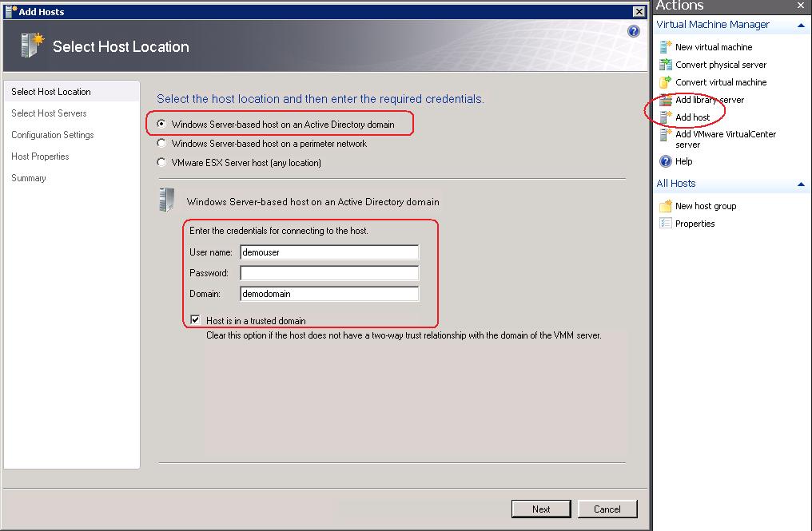Click the Properties icon under All Hosts
This screenshot has height=531, width=812.
(x=666, y=224)
